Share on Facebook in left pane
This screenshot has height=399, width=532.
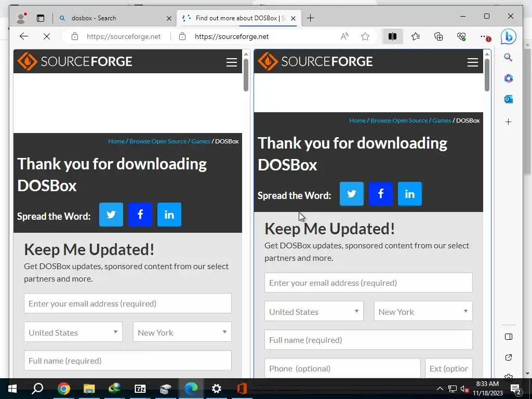point(140,215)
